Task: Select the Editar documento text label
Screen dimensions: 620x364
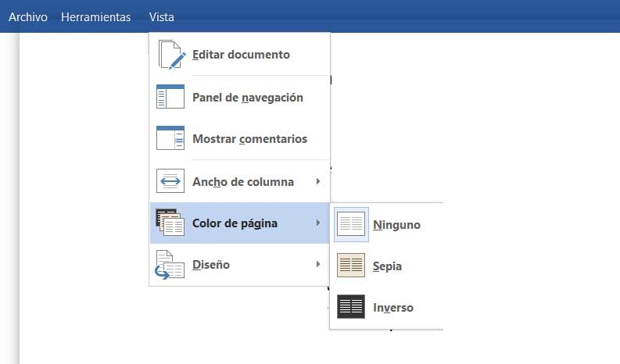Action: 241,55
